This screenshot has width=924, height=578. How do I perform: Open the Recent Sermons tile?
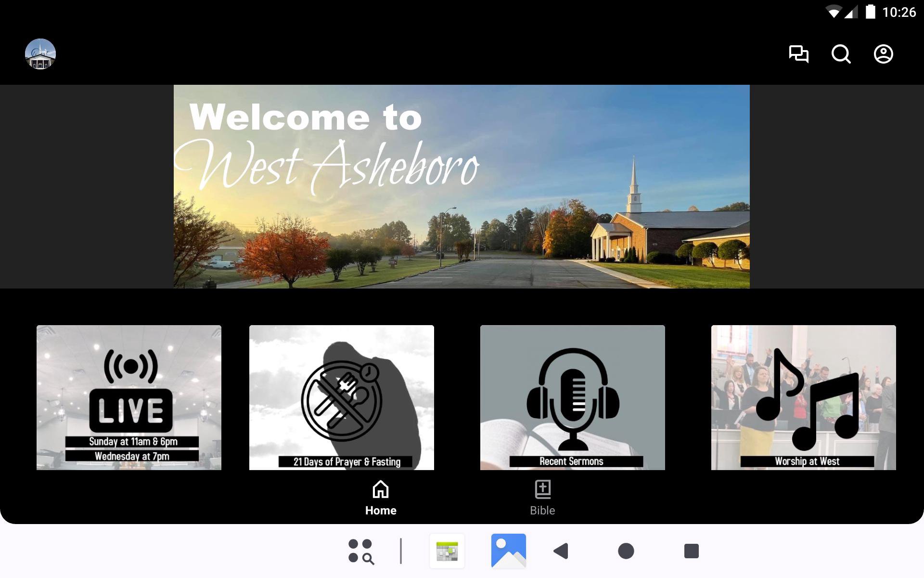coord(572,397)
